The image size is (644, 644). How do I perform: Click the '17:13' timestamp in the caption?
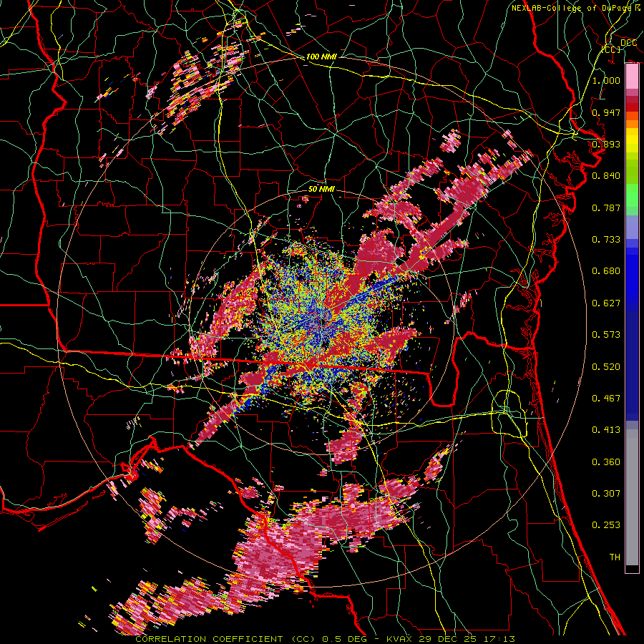pos(498,639)
